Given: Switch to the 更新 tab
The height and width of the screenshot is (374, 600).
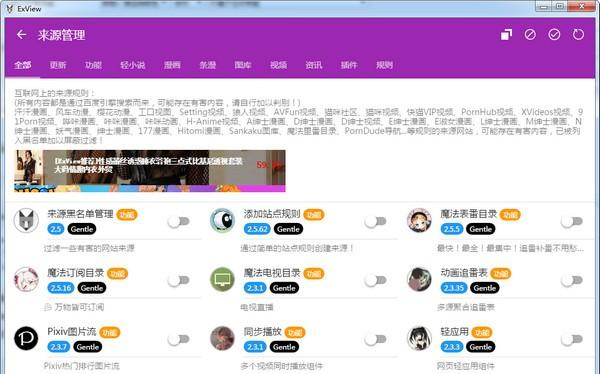Looking at the screenshot, I should click(x=58, y=65).
